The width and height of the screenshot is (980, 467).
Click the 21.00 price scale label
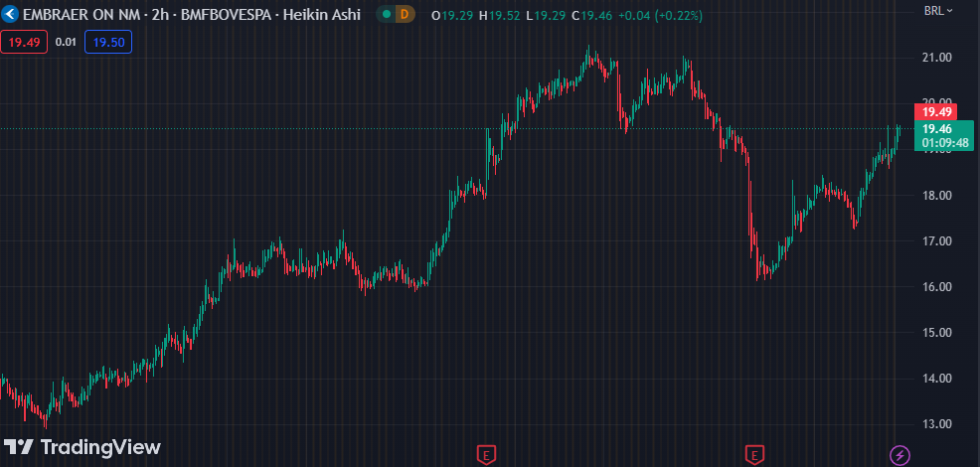click(x=937, y=58)
